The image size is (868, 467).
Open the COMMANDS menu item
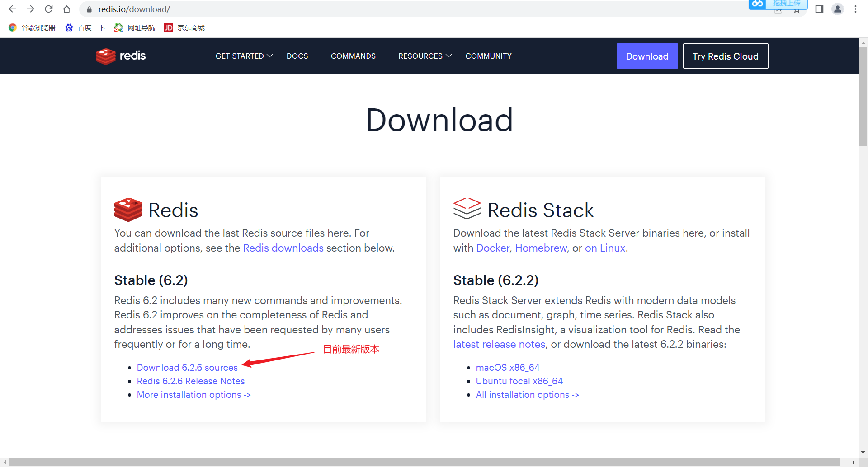click(353, 56)
